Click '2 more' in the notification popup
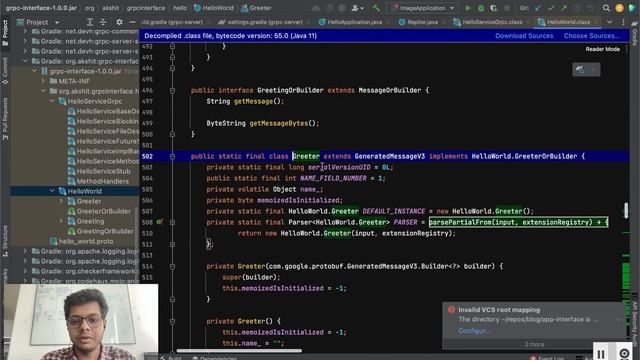 (x=534, y=344)
